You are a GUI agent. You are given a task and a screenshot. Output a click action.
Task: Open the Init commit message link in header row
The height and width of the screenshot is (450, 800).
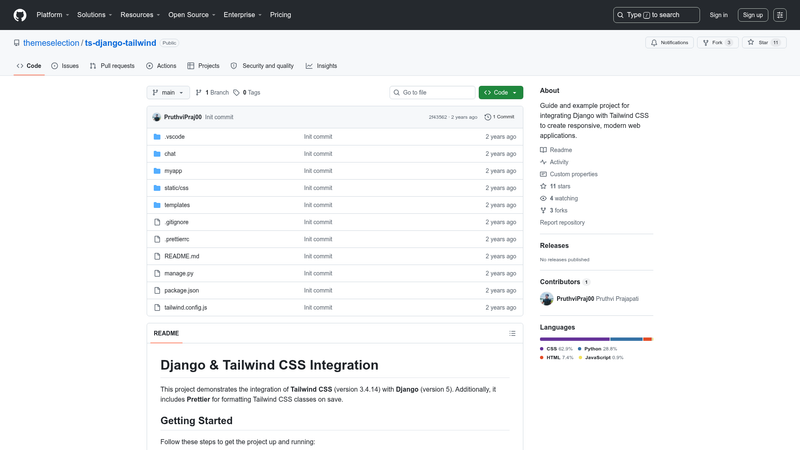coord(219,117)
